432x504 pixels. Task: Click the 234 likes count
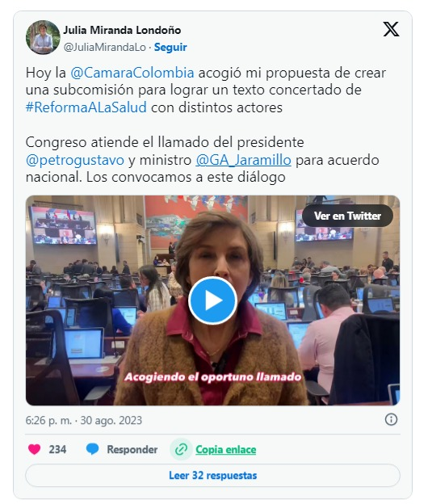(57, 449)
